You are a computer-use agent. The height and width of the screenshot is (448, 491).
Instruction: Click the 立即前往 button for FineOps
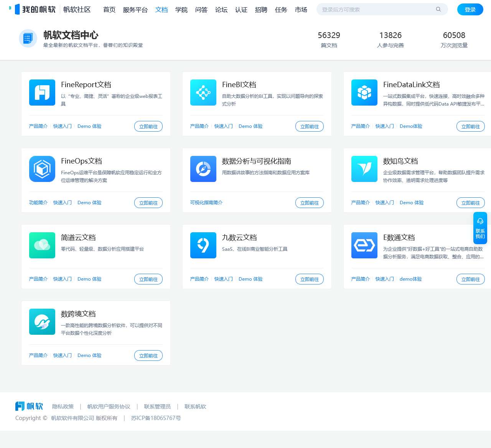148,203
